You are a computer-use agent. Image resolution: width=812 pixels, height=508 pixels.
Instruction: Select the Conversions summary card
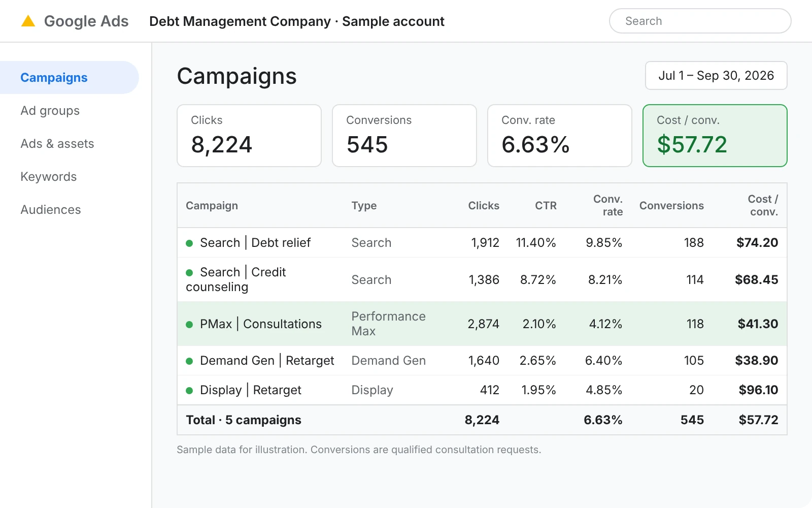404,136
